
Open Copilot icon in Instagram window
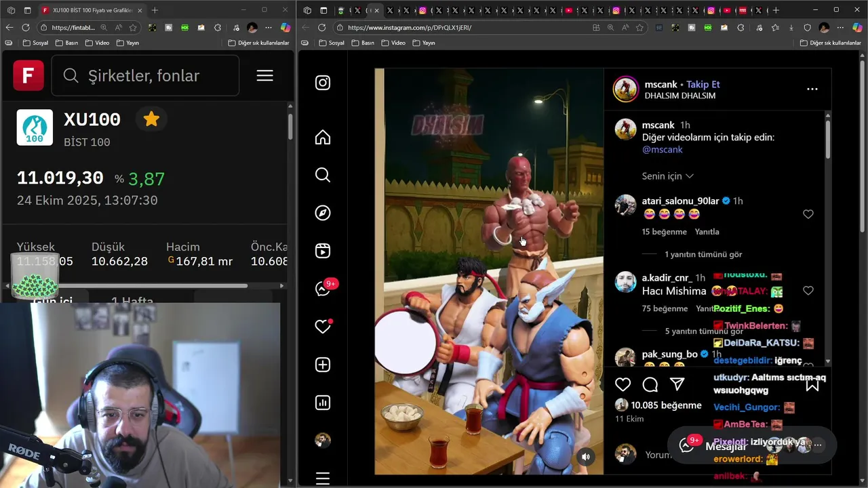pyautogui.click(x=858, y=27)
